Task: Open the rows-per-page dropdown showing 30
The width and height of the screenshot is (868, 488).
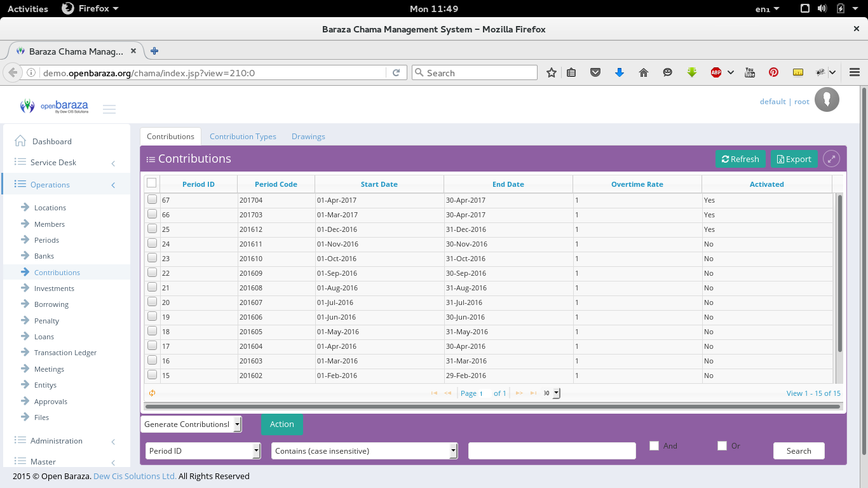Action: pos(550,393)
